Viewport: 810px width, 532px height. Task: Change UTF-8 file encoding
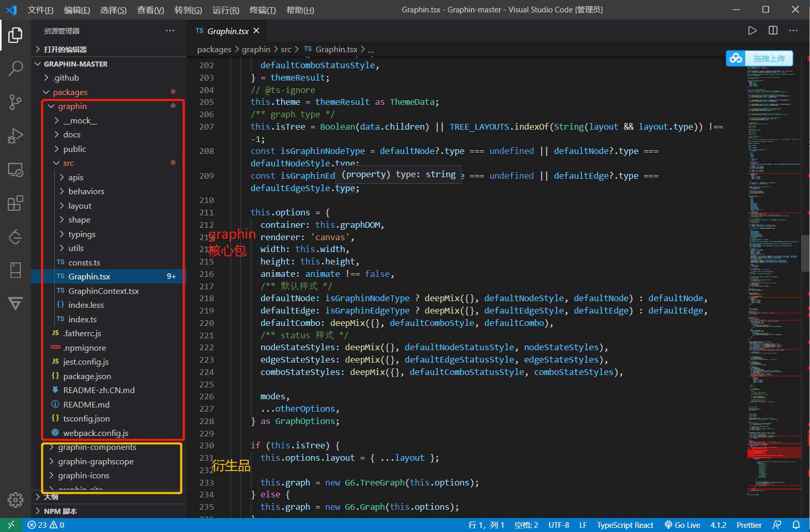(x=559, y=525)
